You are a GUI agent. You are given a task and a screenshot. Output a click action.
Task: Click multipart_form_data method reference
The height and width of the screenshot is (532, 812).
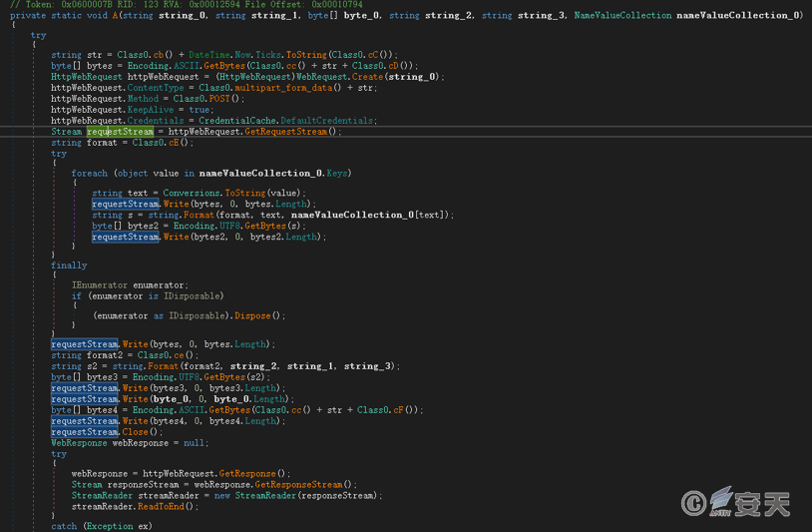(283, 88)
